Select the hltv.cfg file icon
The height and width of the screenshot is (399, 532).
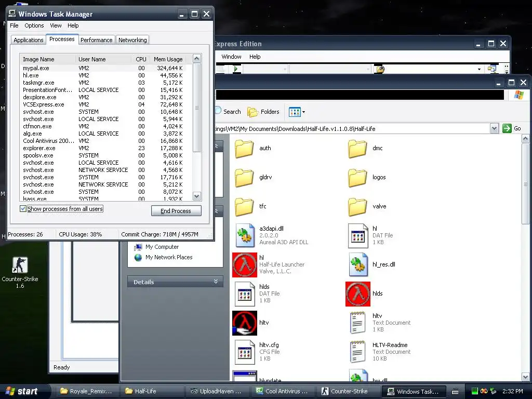[245, 352]
